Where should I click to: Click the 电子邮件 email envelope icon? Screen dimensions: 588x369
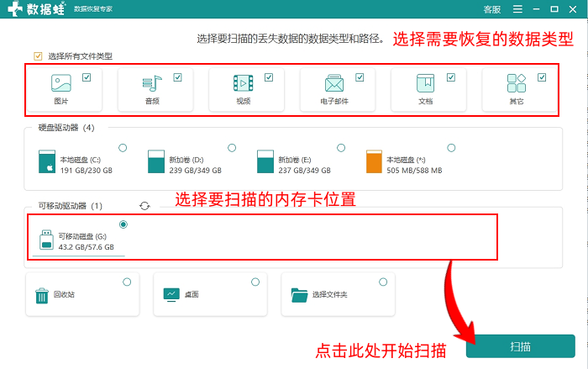point(334,83)
